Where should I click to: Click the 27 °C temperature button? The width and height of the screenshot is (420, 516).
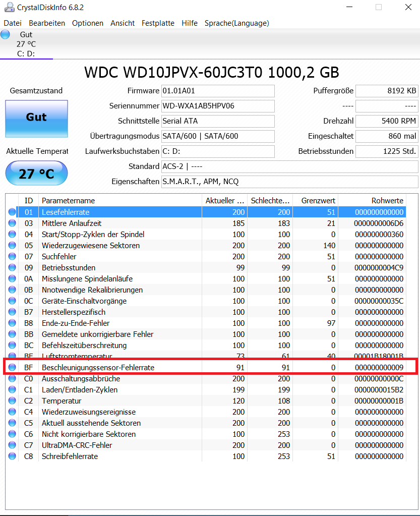[36, 173]
